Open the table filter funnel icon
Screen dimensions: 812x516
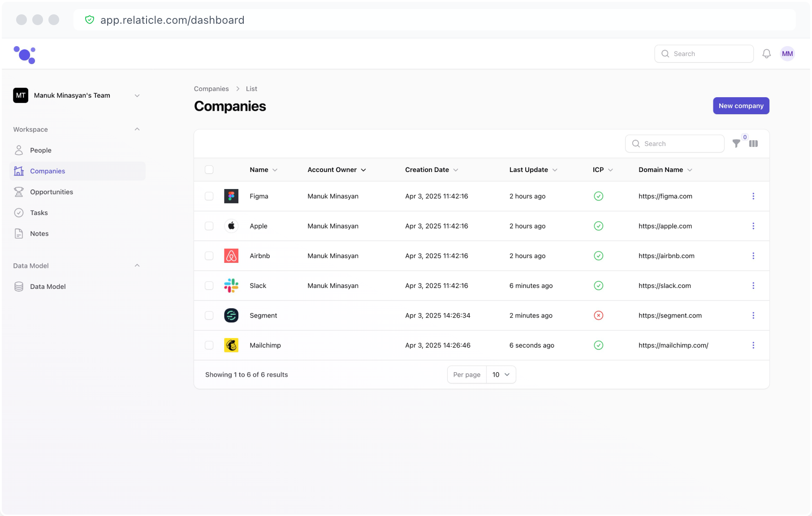click(736, 144)
